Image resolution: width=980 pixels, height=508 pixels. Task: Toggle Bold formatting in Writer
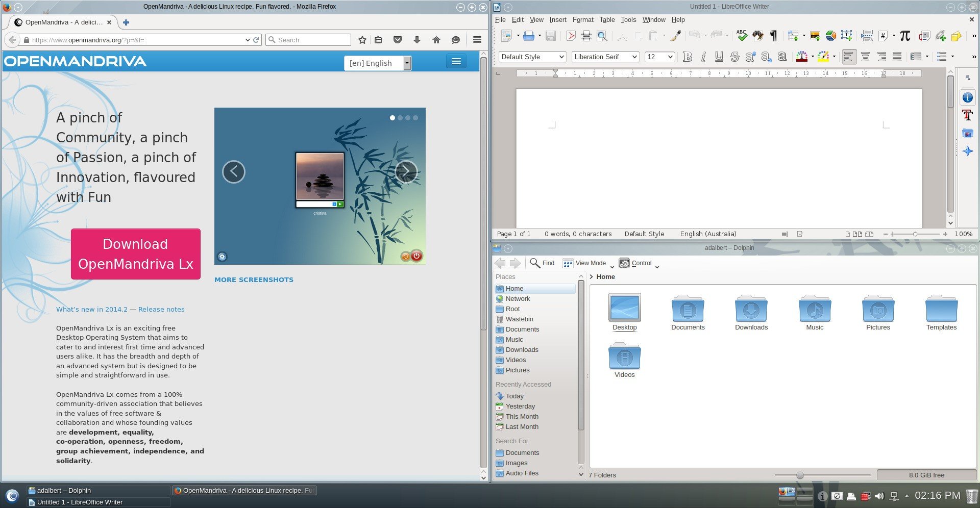tap(688, 57)
